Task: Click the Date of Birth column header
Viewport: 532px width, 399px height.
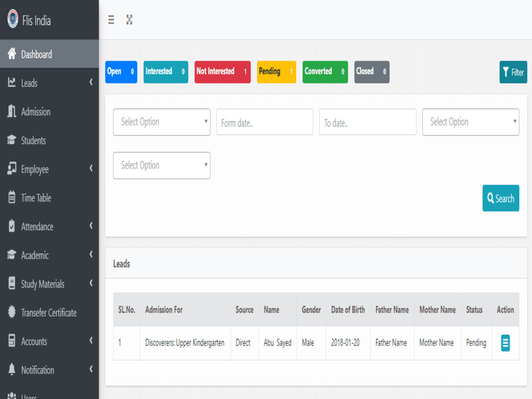Action: [x=348, y=310]
